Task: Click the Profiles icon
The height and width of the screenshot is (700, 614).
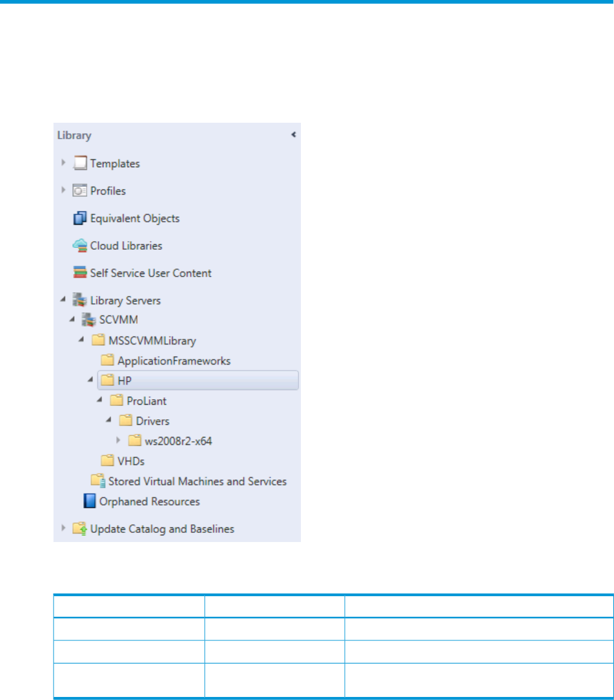Action: click(80, 191)
